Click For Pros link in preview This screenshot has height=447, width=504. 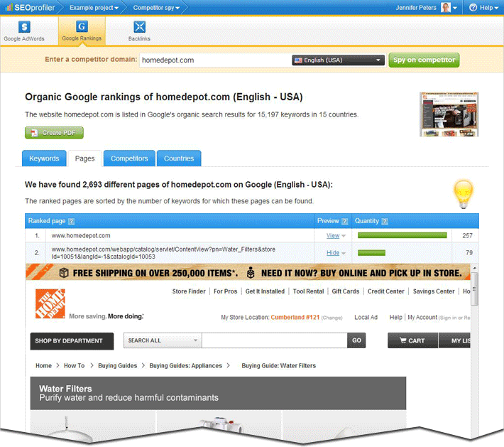pos(225,291)
